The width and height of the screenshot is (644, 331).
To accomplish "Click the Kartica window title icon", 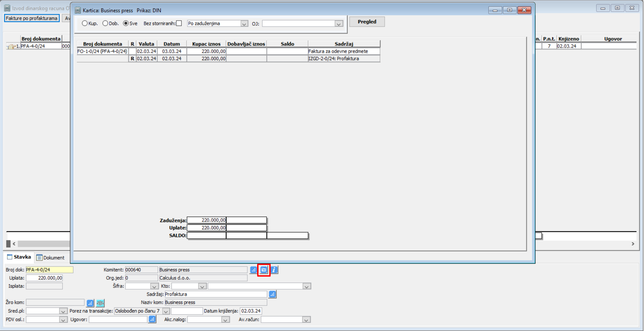I will pos(78,10).
